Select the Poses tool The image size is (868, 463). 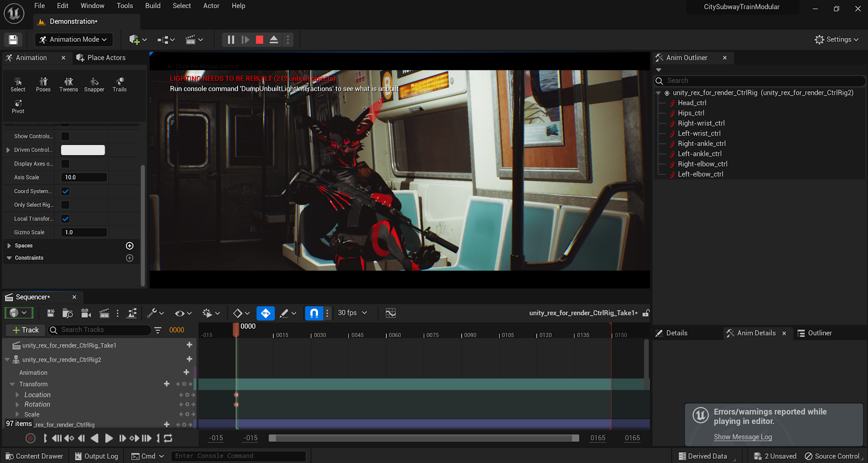pos(43,84)
